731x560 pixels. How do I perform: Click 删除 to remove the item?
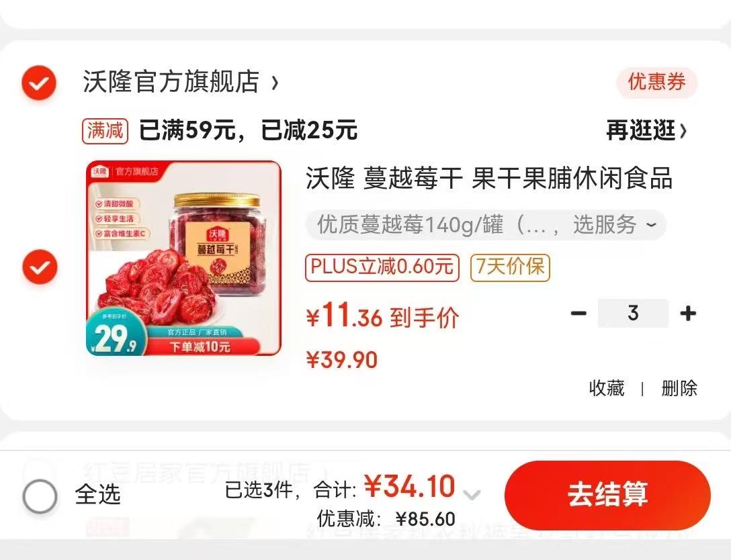click(x=679, y=387)
